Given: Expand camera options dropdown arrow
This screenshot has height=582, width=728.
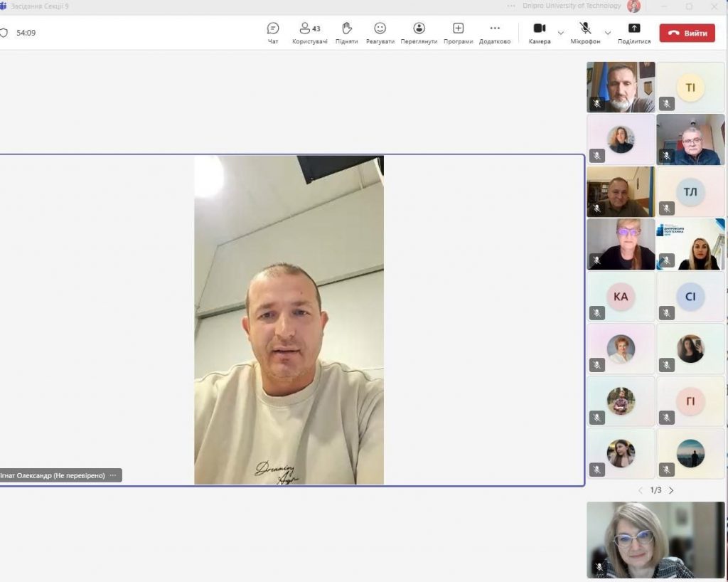Looking at the screenshot, I should (x=561, y=33).
